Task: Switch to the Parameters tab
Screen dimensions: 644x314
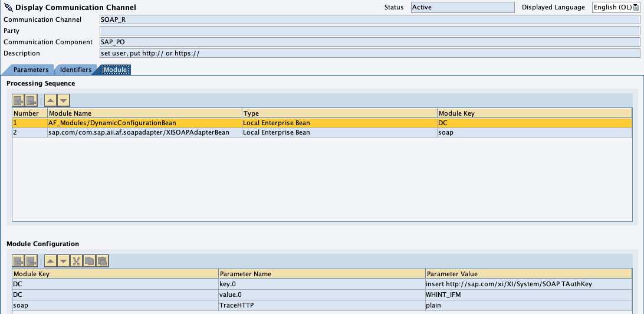Action: tap(31, 70)
